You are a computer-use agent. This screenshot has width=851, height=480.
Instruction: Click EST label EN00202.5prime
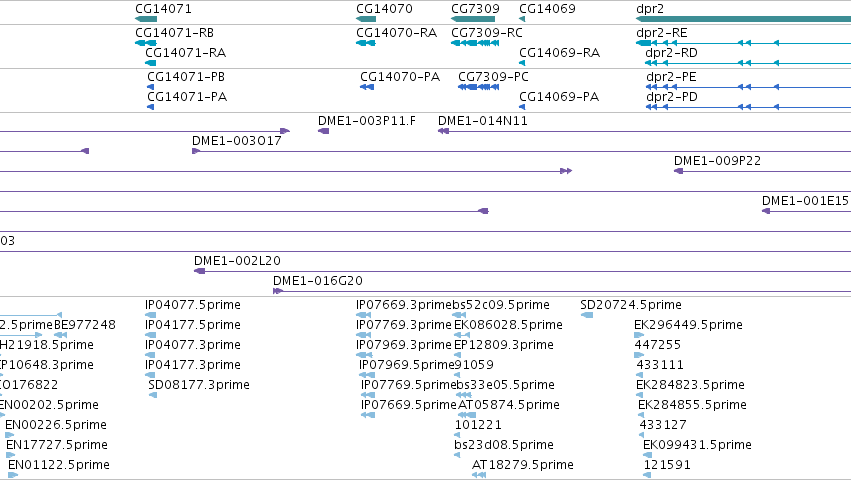(x=49, y=405)
